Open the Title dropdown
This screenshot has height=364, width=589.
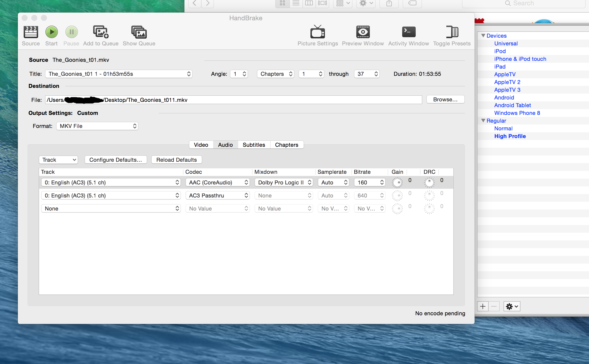119,74
